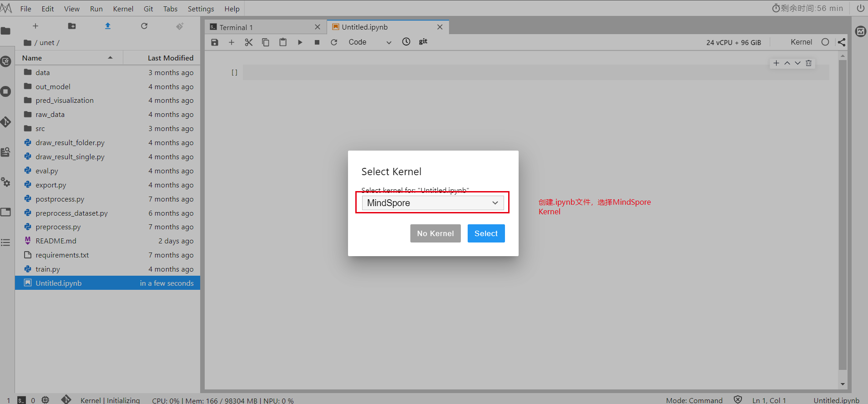Select the data folder
868x404 pixels.
(107, 72)
